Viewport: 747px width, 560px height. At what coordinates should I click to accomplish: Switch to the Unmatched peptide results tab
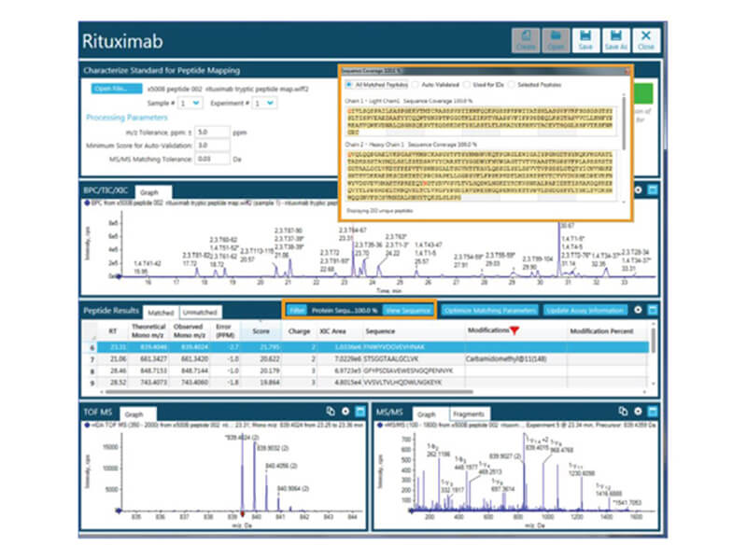click(x=197, y=311)
